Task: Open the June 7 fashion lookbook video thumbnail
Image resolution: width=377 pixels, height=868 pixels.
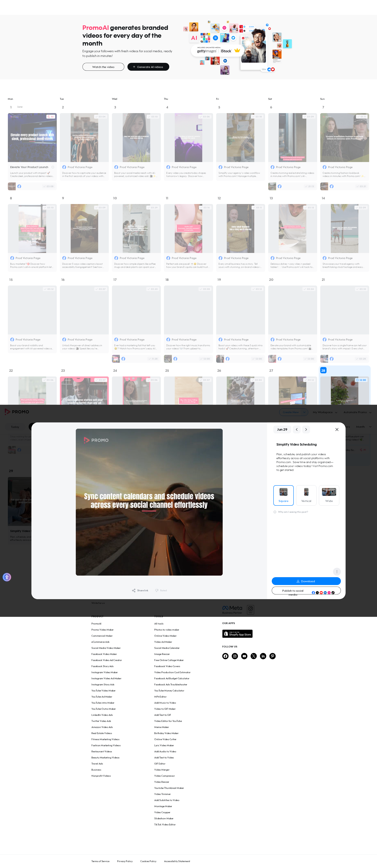Action: [345, 137]
